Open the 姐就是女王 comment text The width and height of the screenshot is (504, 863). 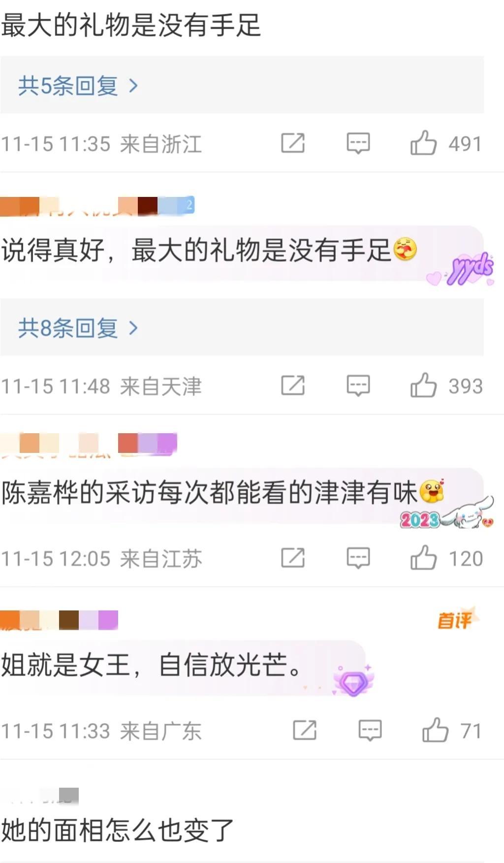pyautogui.click(x=152, y=665)
